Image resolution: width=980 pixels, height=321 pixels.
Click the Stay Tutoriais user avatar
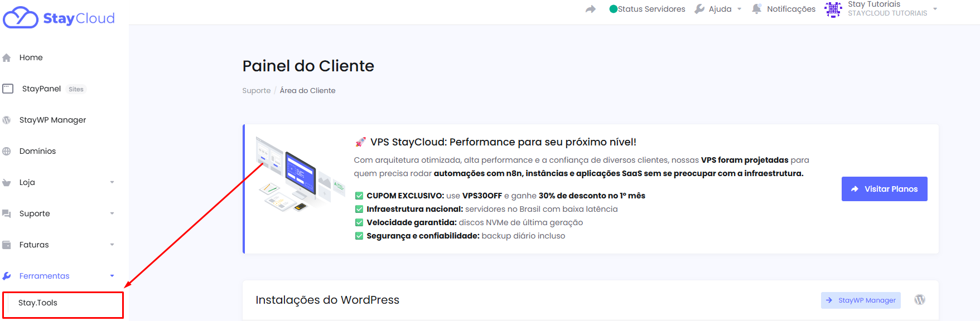(x=833, y=9)
